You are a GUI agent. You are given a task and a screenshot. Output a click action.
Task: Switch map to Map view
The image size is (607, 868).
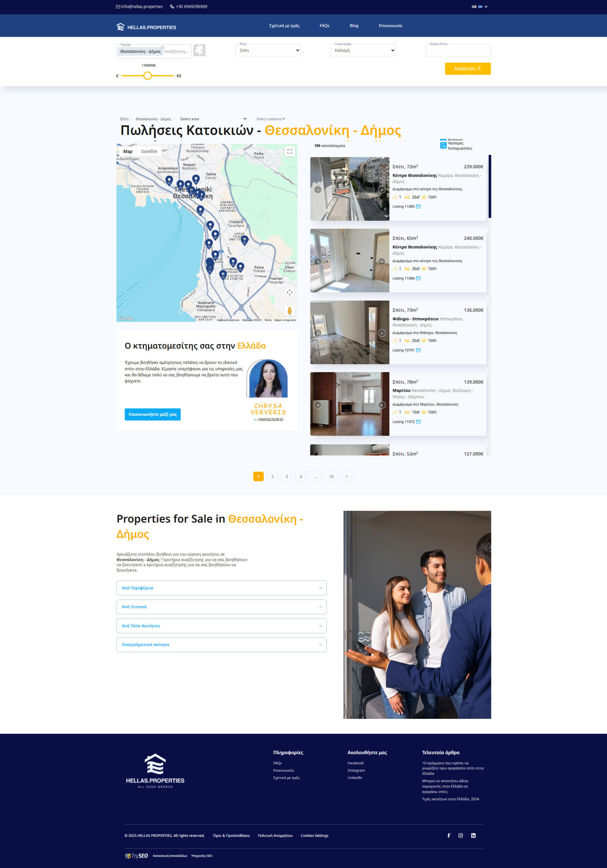pos(128,152)
